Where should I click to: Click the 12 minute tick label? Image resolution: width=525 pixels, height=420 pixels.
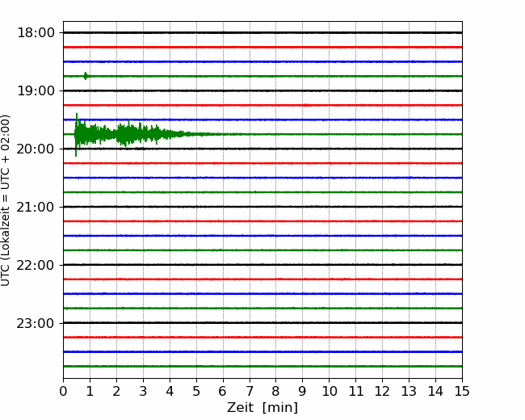coord(382,391)
